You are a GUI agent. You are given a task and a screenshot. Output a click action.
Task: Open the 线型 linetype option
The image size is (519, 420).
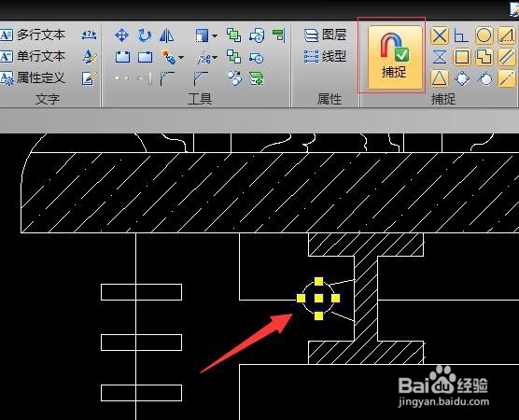(325, 57)
